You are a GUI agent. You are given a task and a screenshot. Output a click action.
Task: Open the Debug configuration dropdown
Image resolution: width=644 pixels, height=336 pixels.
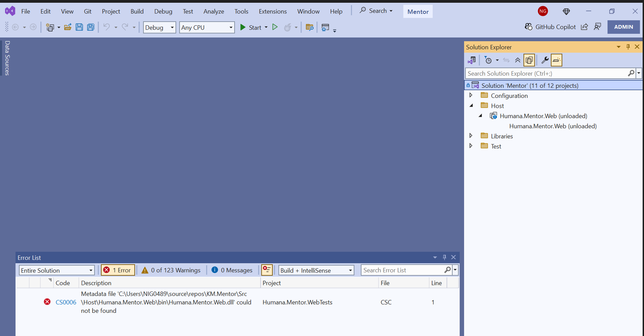159,27
